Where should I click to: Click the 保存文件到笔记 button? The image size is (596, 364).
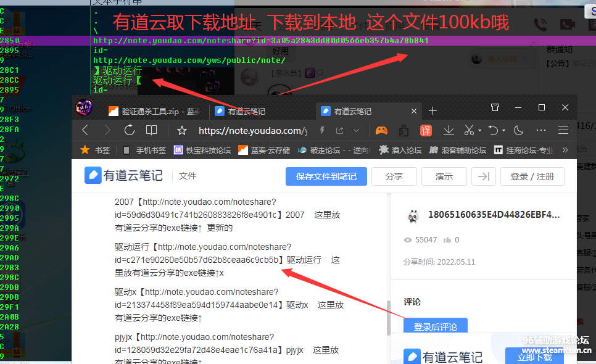326,176
